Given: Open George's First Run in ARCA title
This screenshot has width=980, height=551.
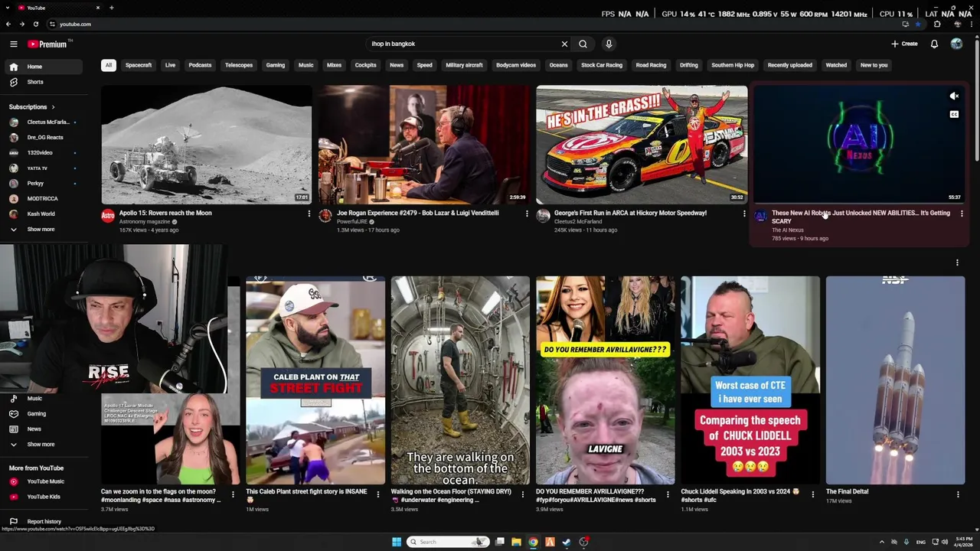Looking at the screenshot, I should (630, 214).
